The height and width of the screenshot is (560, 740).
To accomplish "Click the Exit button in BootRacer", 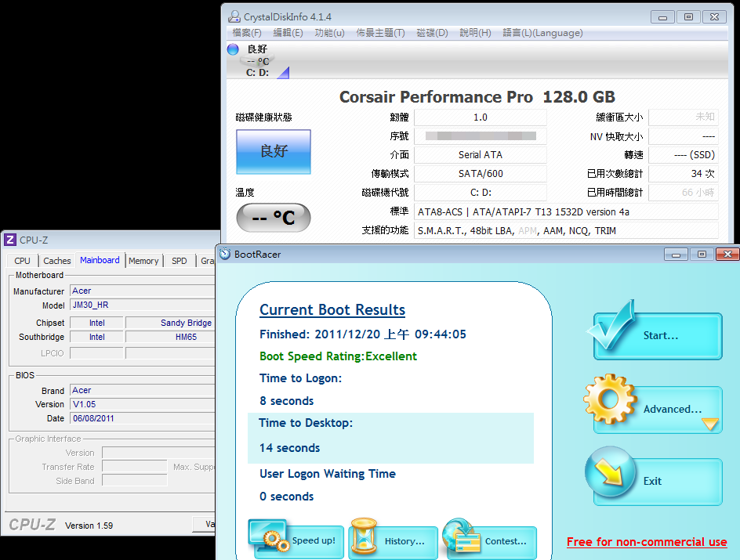I will point(658,481).
